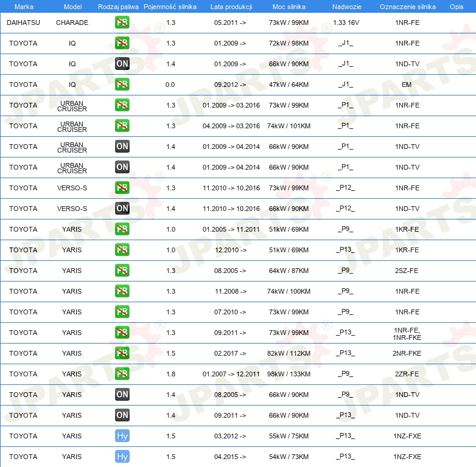The height and width of the screenshot is (467, 476).
Task: Select the CHARADE model cell
Action: (72, 22)
